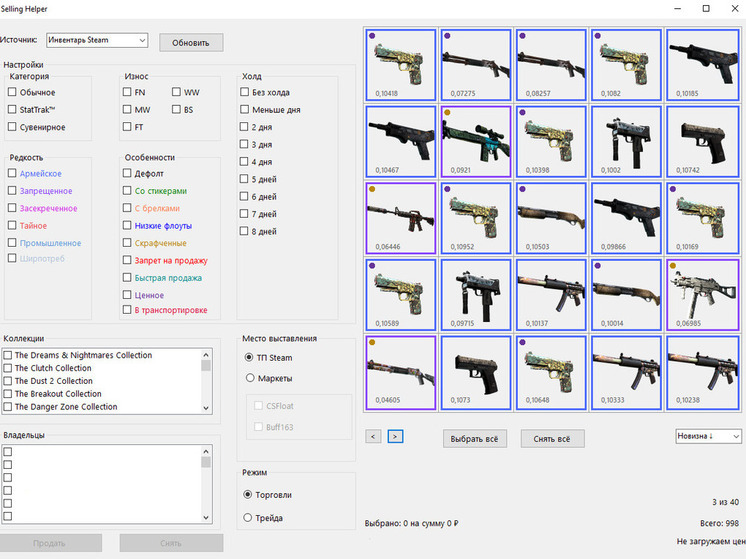Select the item with float 0,06985

tap(699, 293)
